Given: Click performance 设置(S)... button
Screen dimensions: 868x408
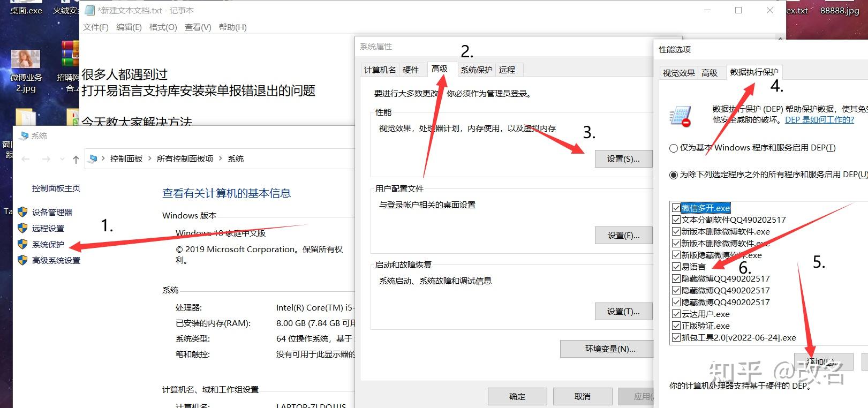Looking at the screenshot, I should 623,159.
